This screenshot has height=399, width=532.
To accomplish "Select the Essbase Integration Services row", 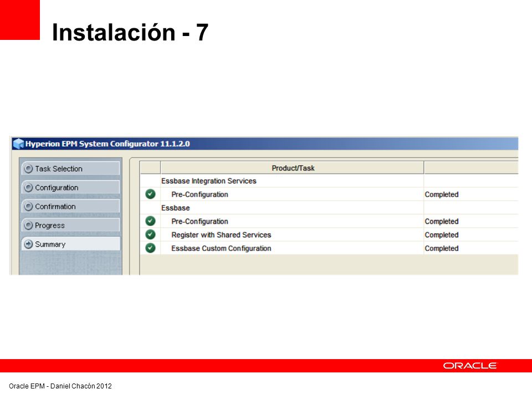I will click(329, 181).
